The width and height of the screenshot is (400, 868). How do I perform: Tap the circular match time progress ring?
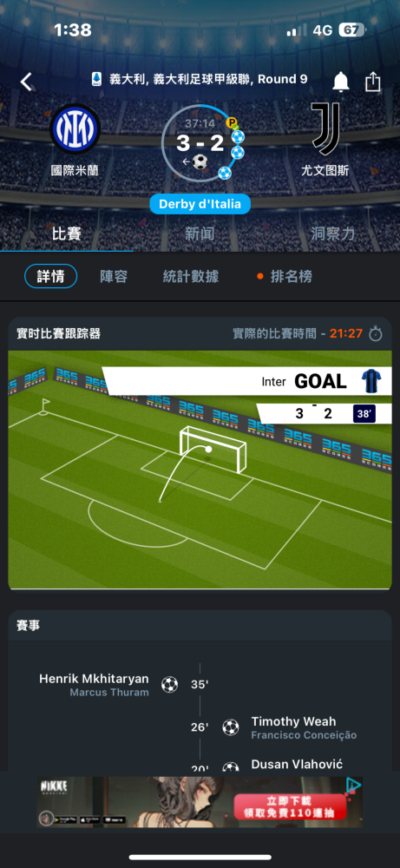(200, 143)
